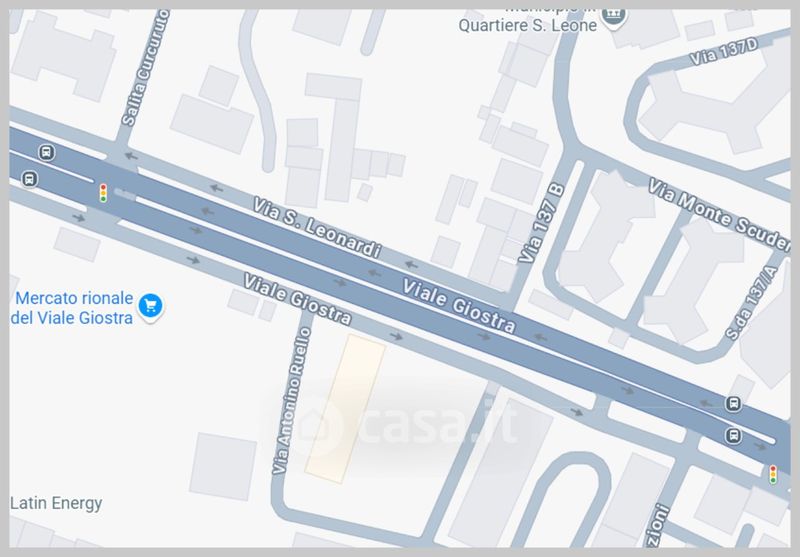Viewport: 800px width, 557px height.
Task: Click the Via S. Leonardi street label
Action: click(317, 227)
